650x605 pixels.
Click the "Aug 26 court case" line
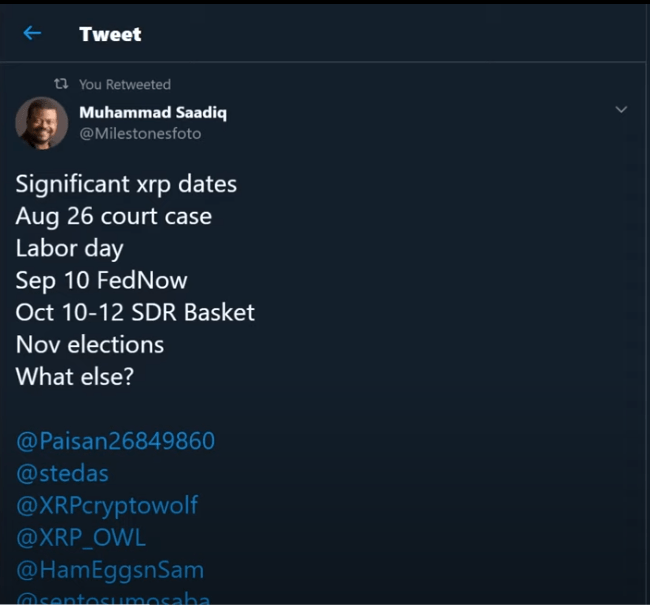[x=113, y=216]
